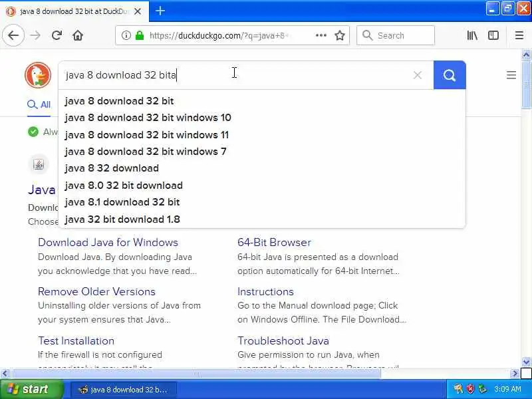
Task: Click the green checkmark badge icon
Action: pos(33,132)
